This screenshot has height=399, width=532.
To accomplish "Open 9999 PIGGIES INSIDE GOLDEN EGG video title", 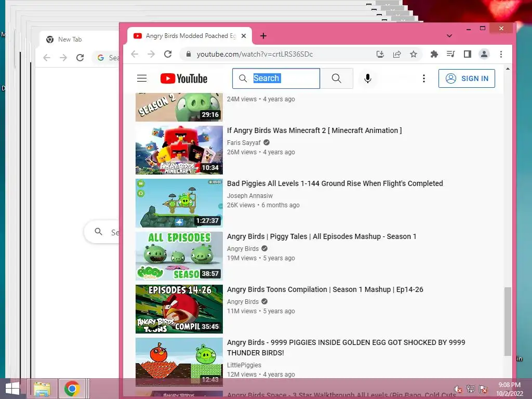I will coord(346,348).
